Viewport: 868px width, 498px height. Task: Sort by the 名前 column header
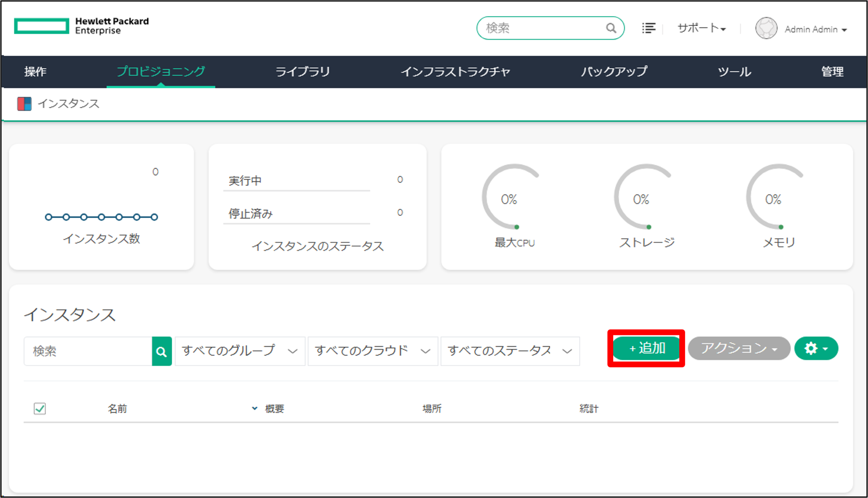(x=117, y=408)
